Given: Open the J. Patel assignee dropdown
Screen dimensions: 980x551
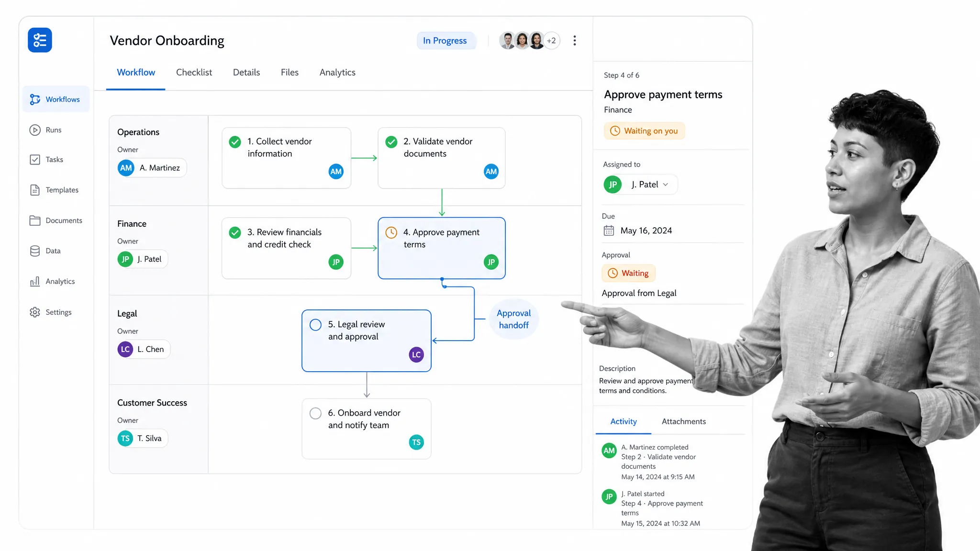Looking at the screenshot, I should pyautogui.click(x=640, y=185).
